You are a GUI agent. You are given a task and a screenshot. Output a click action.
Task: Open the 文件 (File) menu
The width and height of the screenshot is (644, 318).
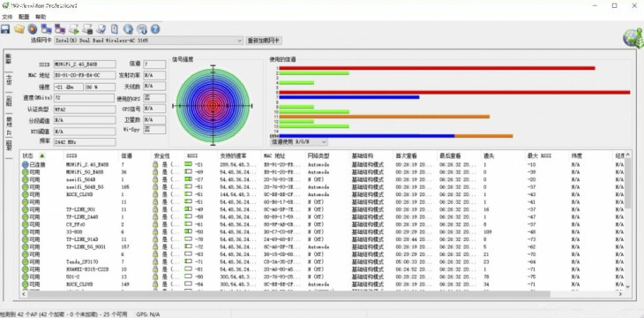tap(7, 17)
